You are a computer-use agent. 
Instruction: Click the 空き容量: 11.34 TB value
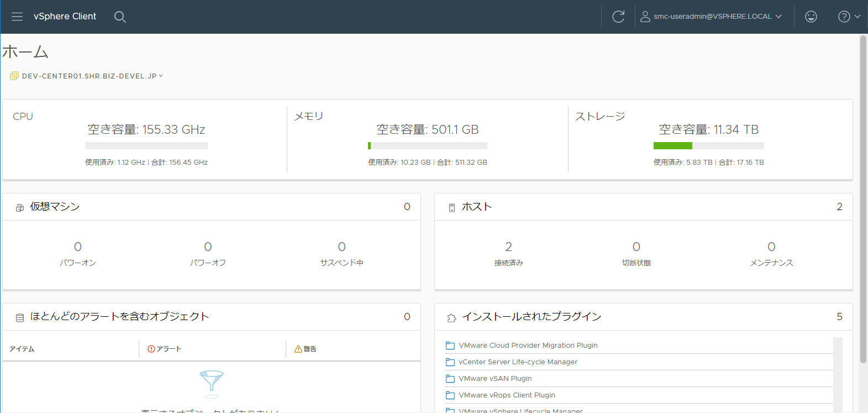tap(709, 129)
